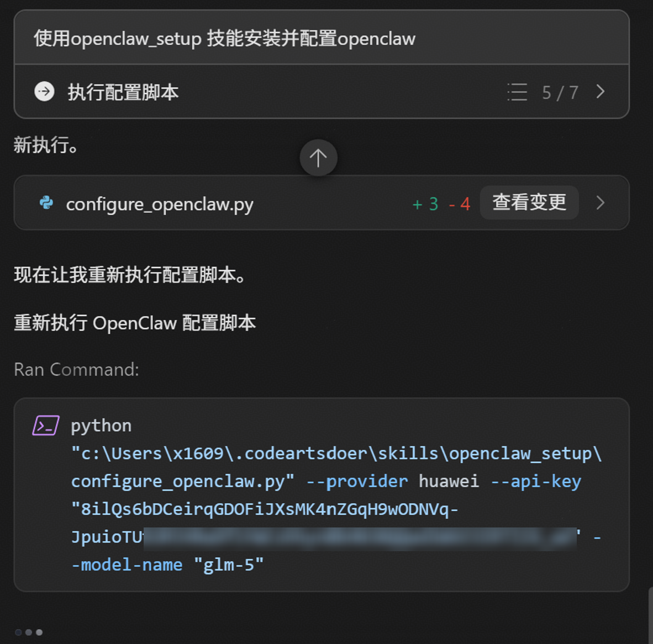Click the 执行配置脚本 current step label
Image resolution: width=653 pixels, height=644 pixels.
pos(123,92)
